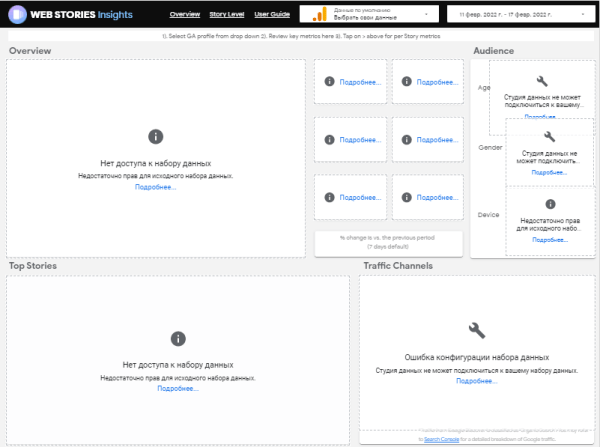Viewport: 600px width, 447px height.
Task: Click info icon on the bottom-right scorecard
Action: pos(407,197)
